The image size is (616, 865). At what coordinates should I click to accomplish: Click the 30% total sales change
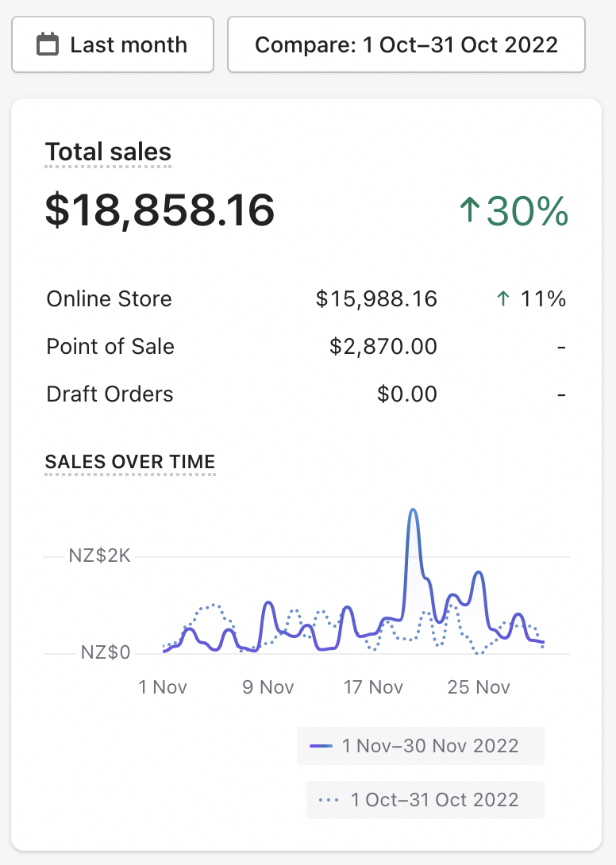[527, 210]
